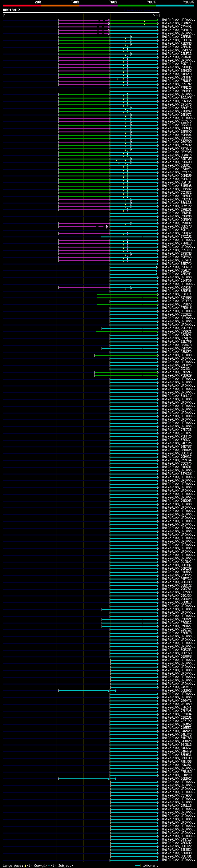Open hit UniRef100_A9T6J3
197x868 pixels.
coord(176,149)
